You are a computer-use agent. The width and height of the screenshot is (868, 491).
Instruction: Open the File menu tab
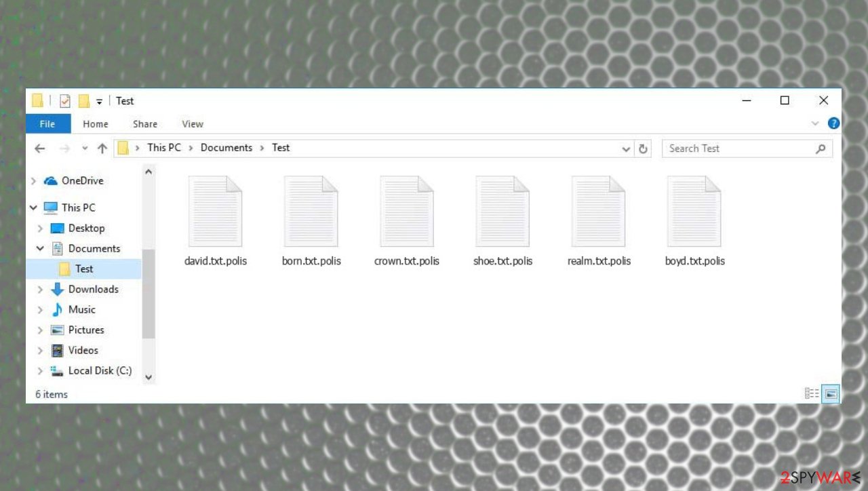(47, 123)
